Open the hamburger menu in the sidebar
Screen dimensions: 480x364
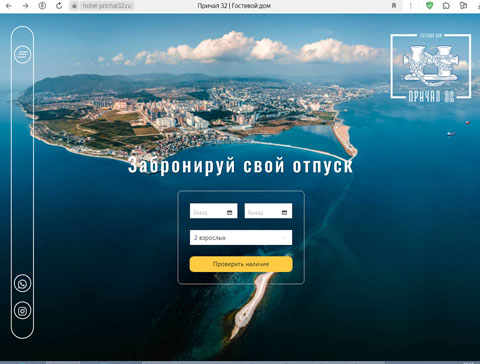click(22, 54)
